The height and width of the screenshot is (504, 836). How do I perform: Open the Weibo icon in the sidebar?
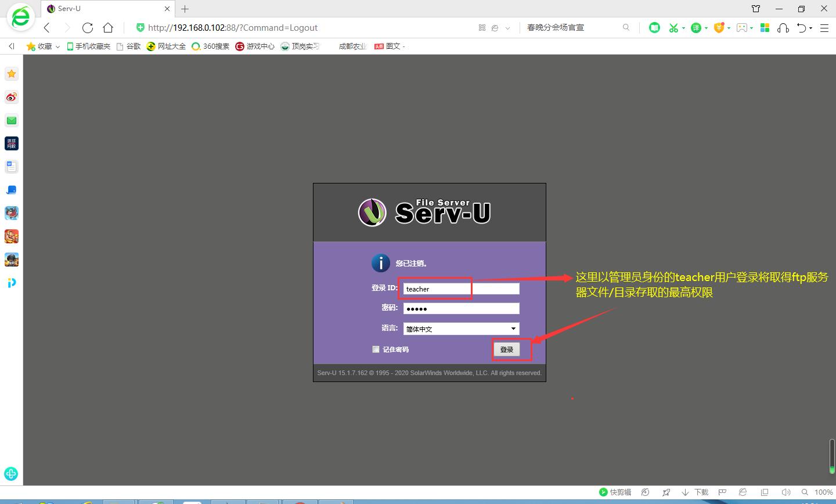pyautogui.click(x=12, y=97)
